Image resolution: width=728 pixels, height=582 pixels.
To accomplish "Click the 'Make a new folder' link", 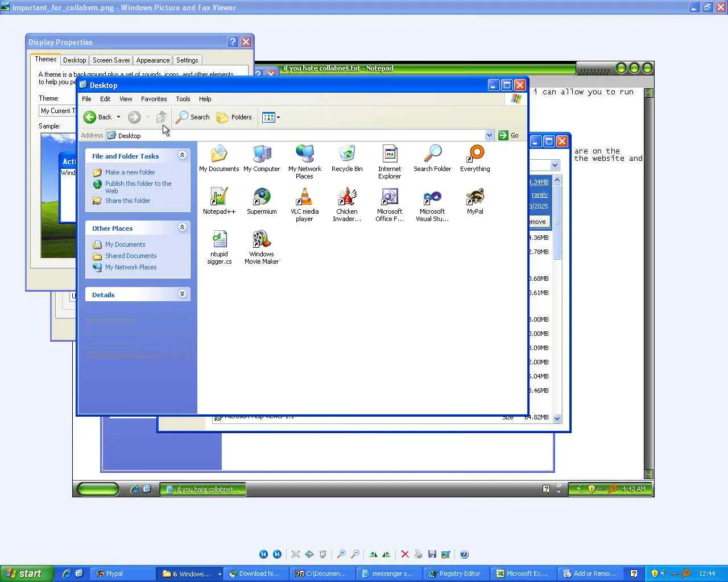I will click(130, 172).
